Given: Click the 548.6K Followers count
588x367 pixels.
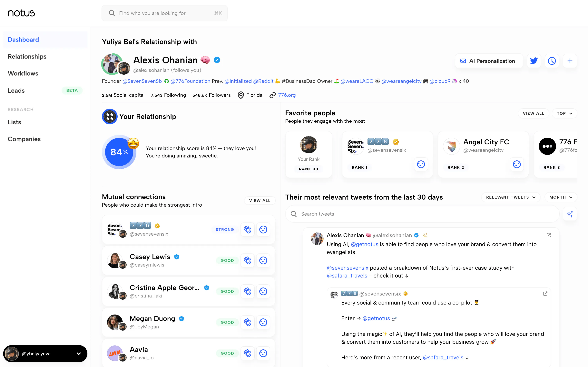Looking at the screenshot, I should coord(211,95).
